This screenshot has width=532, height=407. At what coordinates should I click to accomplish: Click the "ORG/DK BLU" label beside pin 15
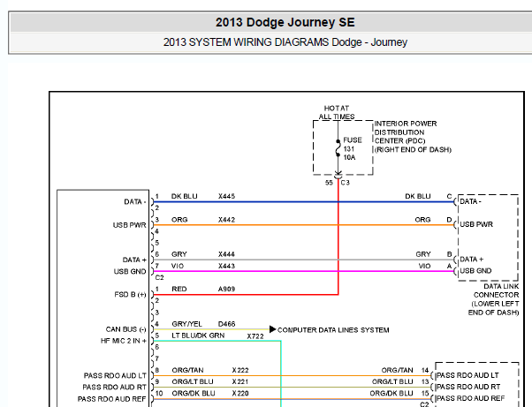(391, 394)
